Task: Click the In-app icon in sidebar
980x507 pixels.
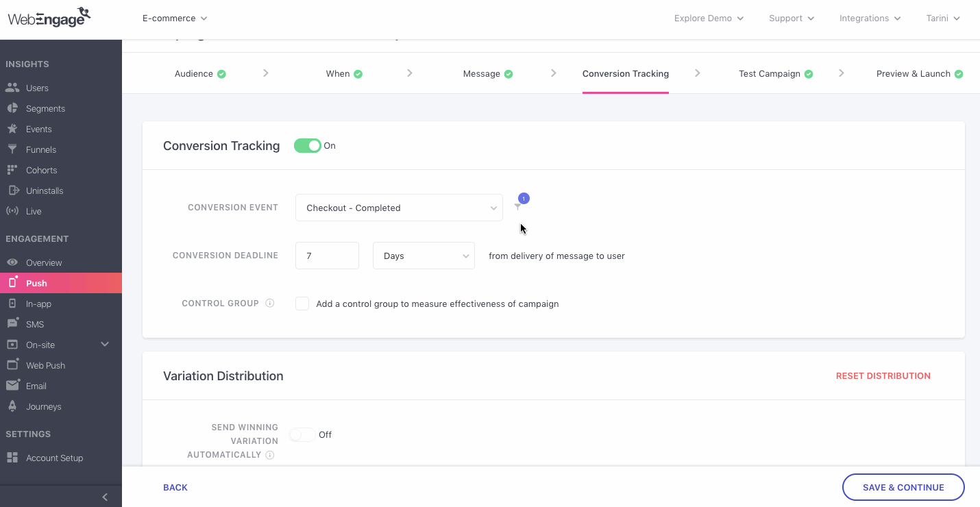Action: coord(12,304)
